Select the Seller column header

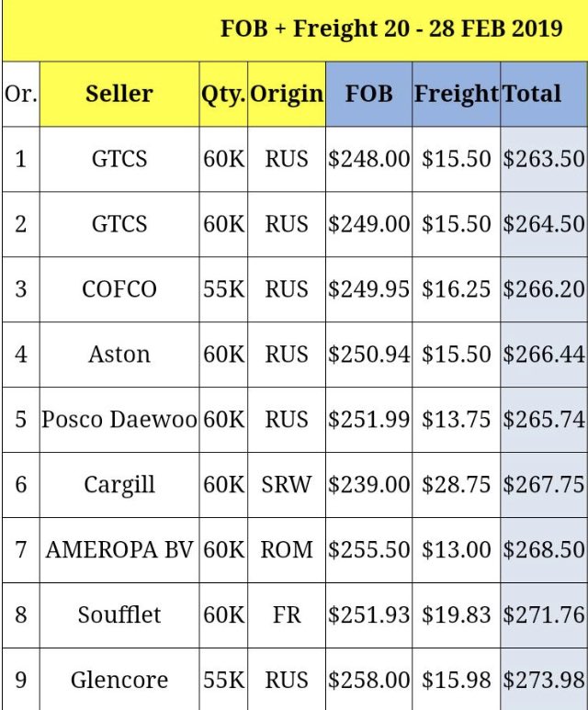119,94
